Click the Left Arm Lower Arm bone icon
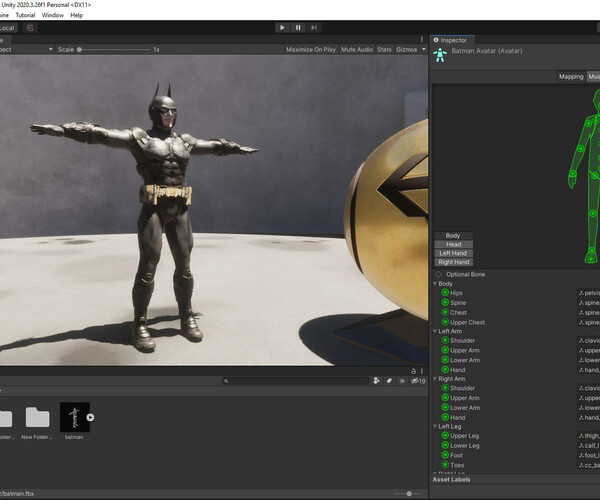Viewport: 600px width, 500px height. (x=445, y=360)
